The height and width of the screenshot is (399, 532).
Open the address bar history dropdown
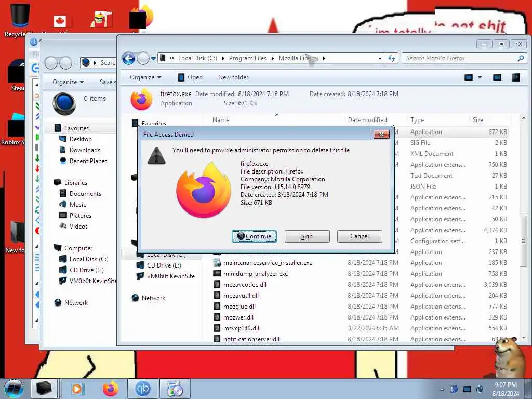tap(380, 58)
